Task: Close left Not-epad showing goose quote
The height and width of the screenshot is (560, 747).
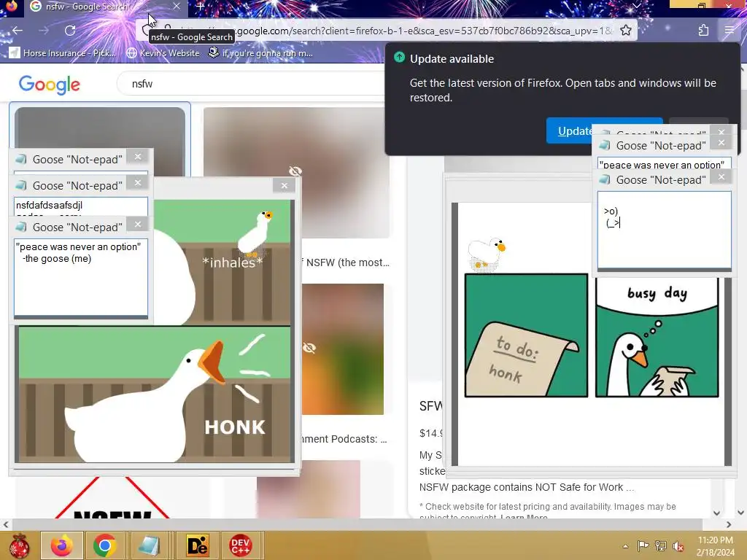Action: tap(138, 225)
